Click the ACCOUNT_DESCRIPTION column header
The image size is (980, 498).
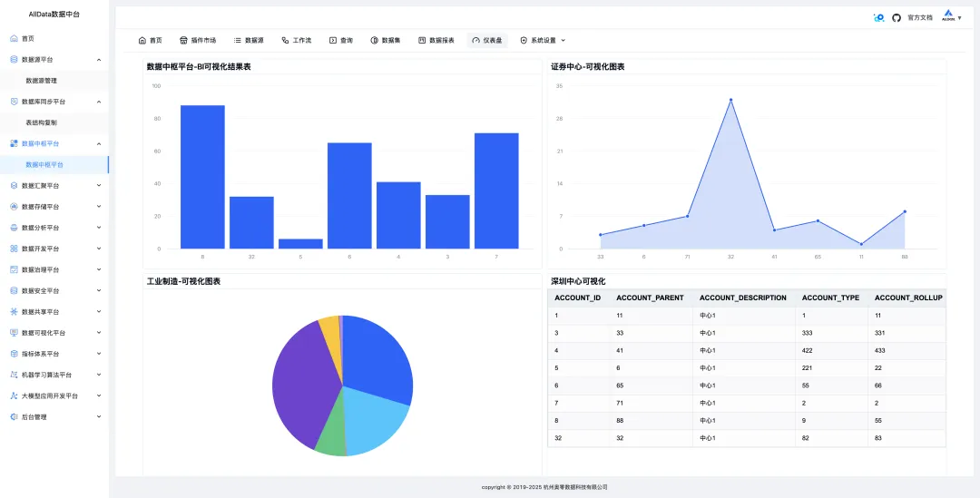pos(742,298)
